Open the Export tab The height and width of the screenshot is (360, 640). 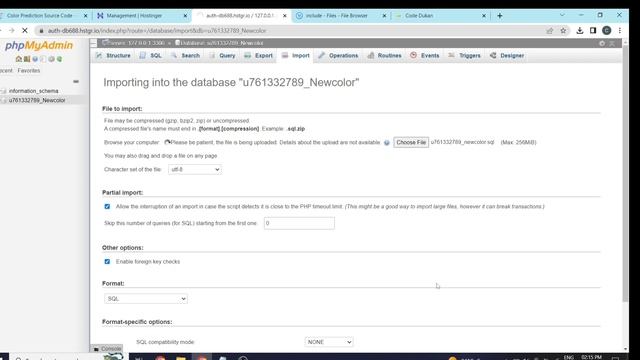click(x=259, y=56)
